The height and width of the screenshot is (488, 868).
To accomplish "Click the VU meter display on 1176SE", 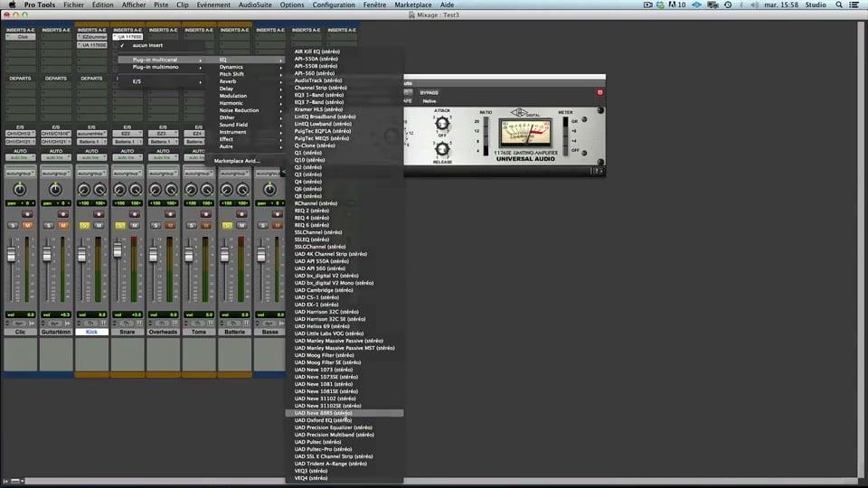I will (x=525, y=133).
